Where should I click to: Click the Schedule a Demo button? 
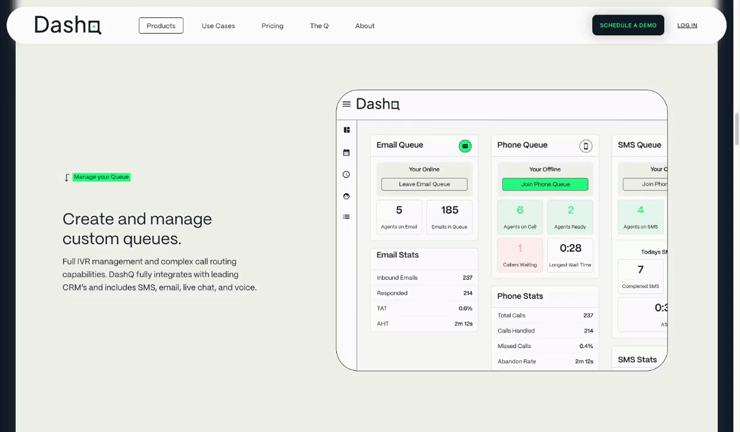point(628,25)
